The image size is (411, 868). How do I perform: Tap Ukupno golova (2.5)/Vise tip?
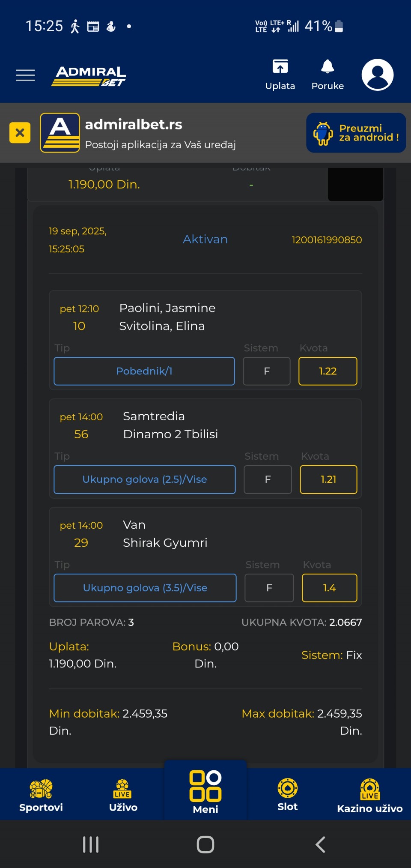tap(145, 479)
